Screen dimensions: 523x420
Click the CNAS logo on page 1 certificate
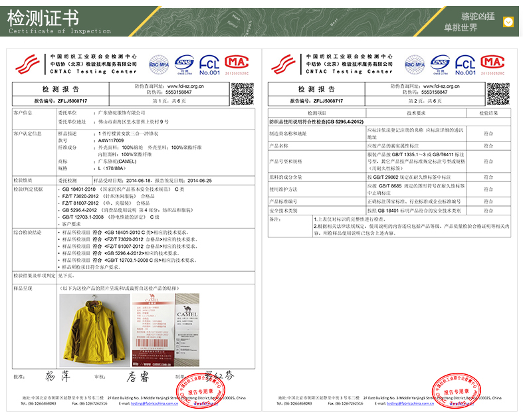pos(185,64)
